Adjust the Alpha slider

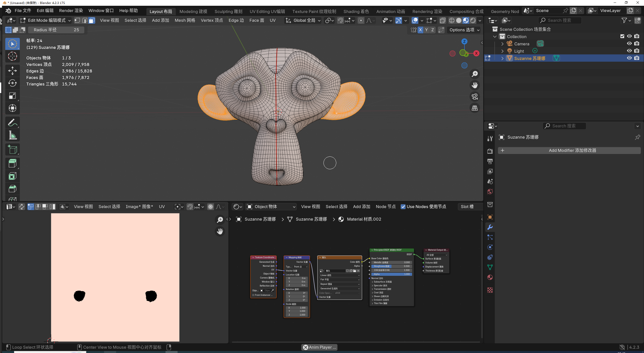point(391,274)
